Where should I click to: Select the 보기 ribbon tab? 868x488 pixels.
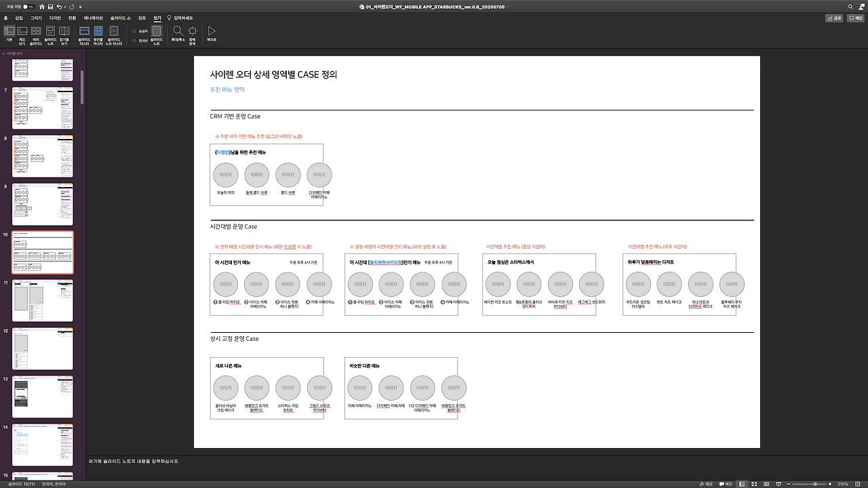point(157,18)
